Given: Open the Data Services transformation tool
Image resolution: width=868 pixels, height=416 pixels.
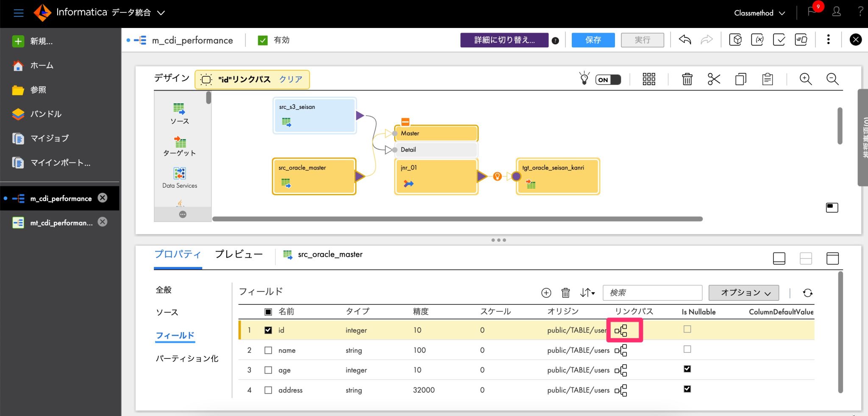Looking at the screenshot, I should coord(179,177).
